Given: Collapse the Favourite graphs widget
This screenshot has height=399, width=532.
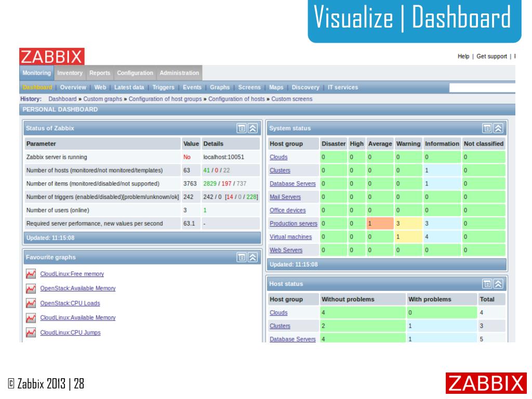Looking at the screenshot, I should point(253,257).
